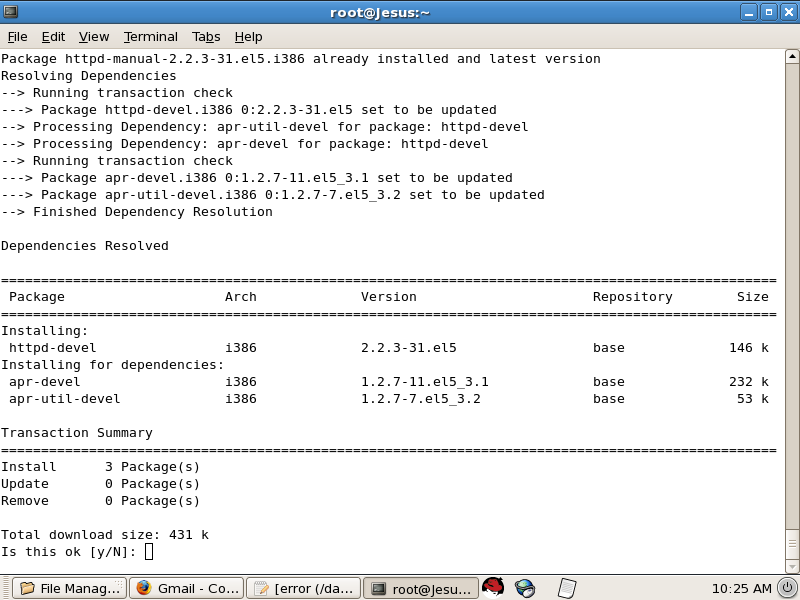Click the 'Size' column header
Screen dimensions: 800x600
pos(753,297)
